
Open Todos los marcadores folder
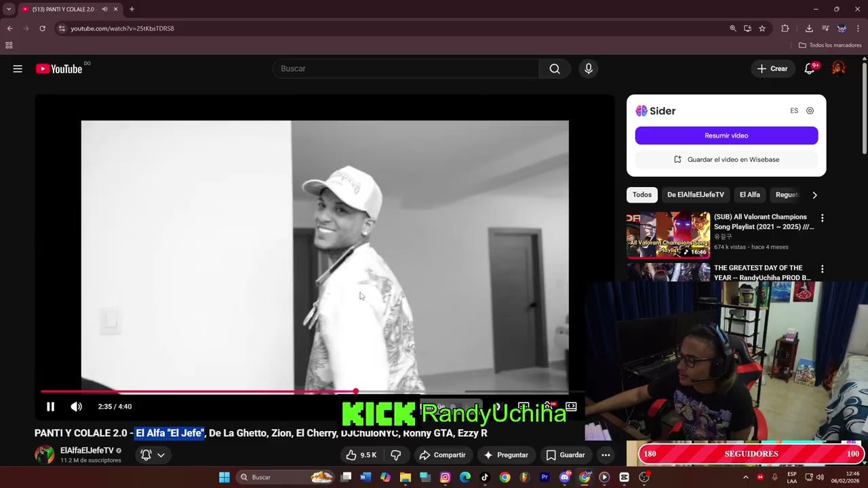click(x=830, y=45)
